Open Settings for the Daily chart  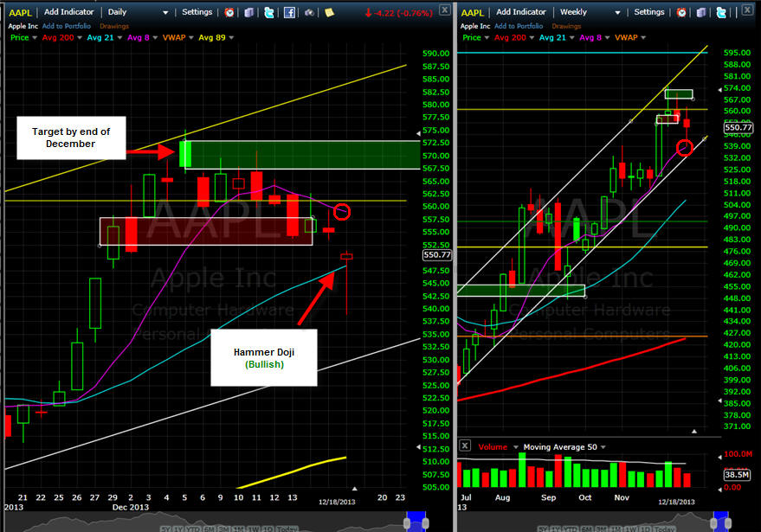pos(197,12)
